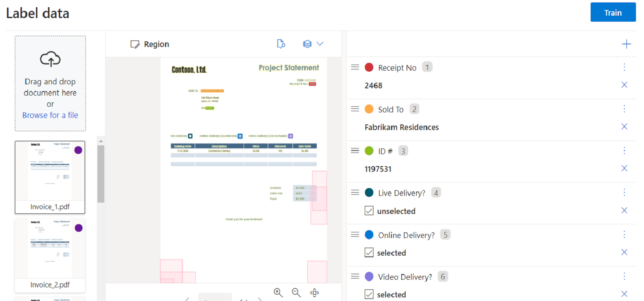Image resolution: width=644 pixels, height=301 pixels.
Task: Click the purple Video Delivery? color dot
Action: [x=369, y=277]
